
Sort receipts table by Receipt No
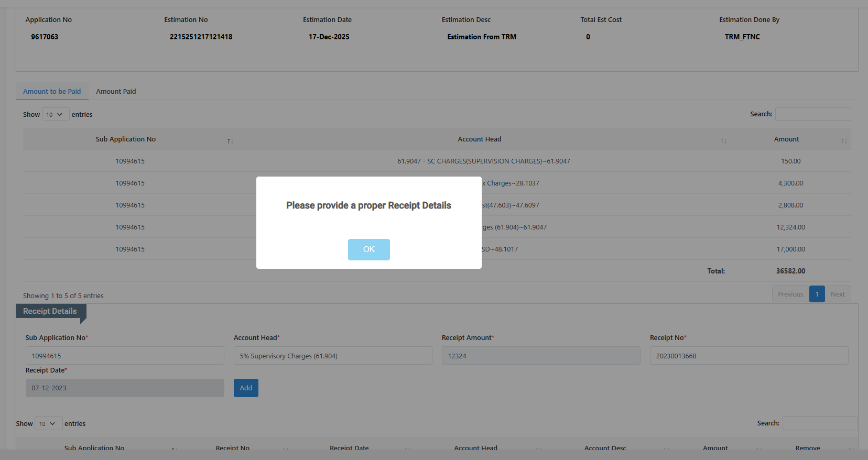233,448
